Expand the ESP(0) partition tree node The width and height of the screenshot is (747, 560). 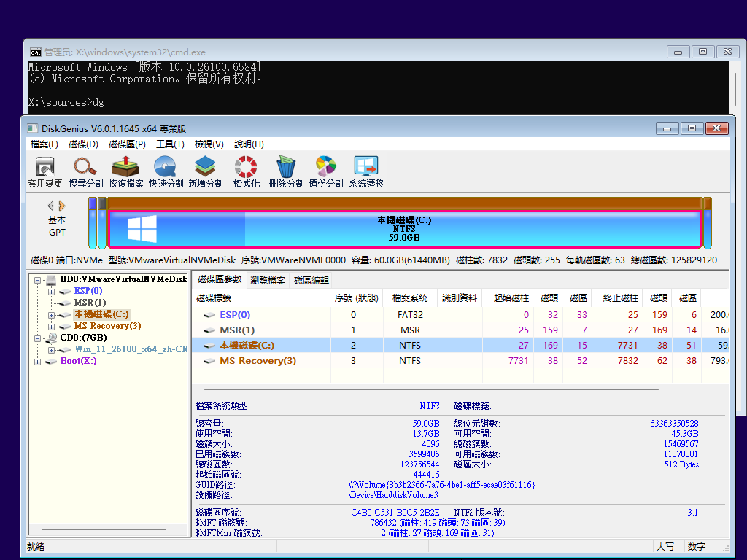(x=52, y=291)
